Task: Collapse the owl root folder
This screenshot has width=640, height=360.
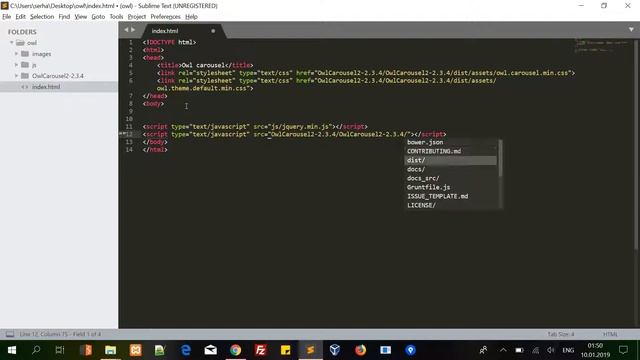Action: click(12, 42)
